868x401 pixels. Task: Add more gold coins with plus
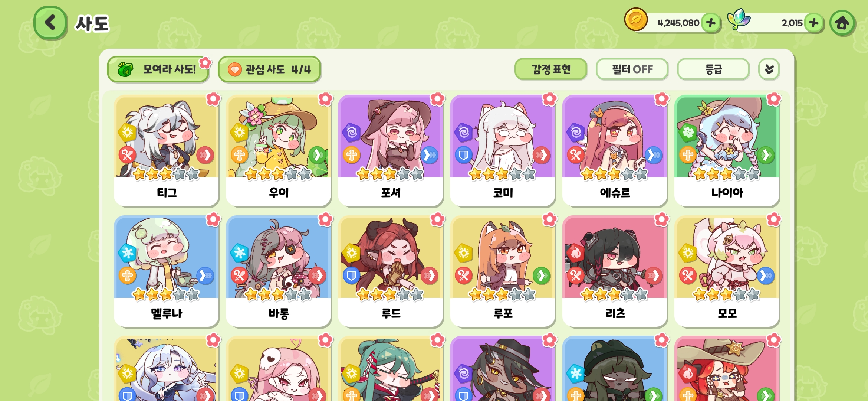711,23
